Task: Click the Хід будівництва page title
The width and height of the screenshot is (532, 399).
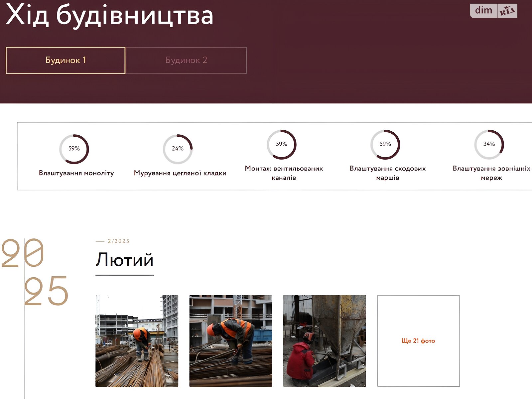Action: (x=110, y=15)
